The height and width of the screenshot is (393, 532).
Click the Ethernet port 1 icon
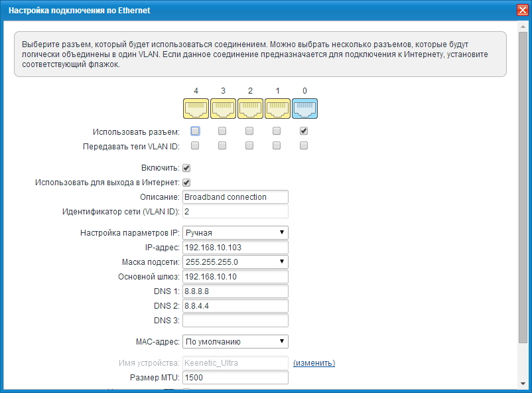[x=277, y=108]
